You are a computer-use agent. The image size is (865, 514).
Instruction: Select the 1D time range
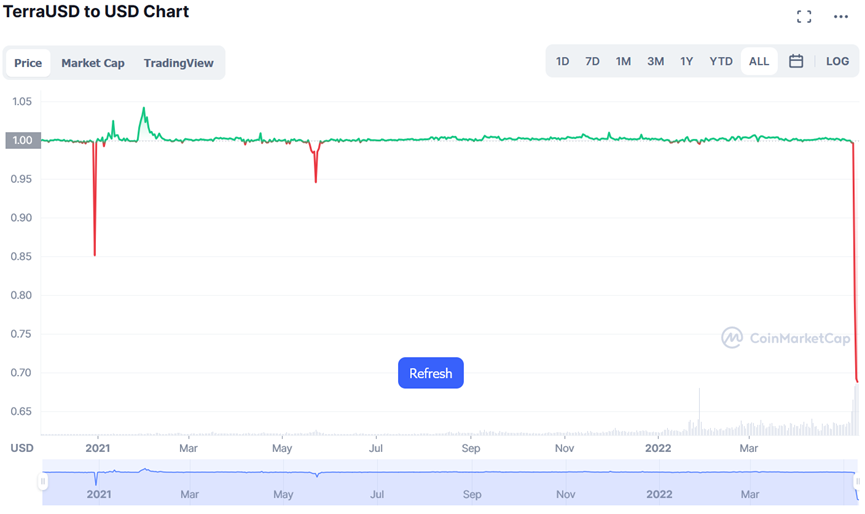tap(563, 61)
